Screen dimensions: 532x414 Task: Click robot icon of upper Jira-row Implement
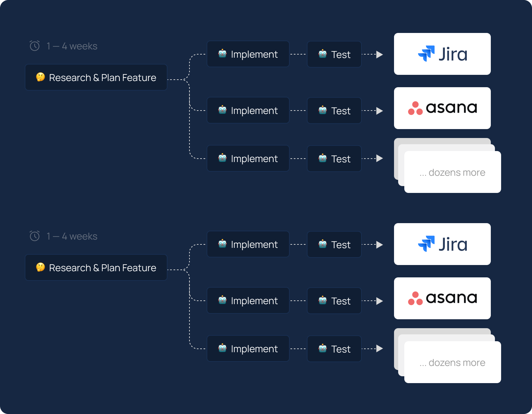tap(222, 54)
